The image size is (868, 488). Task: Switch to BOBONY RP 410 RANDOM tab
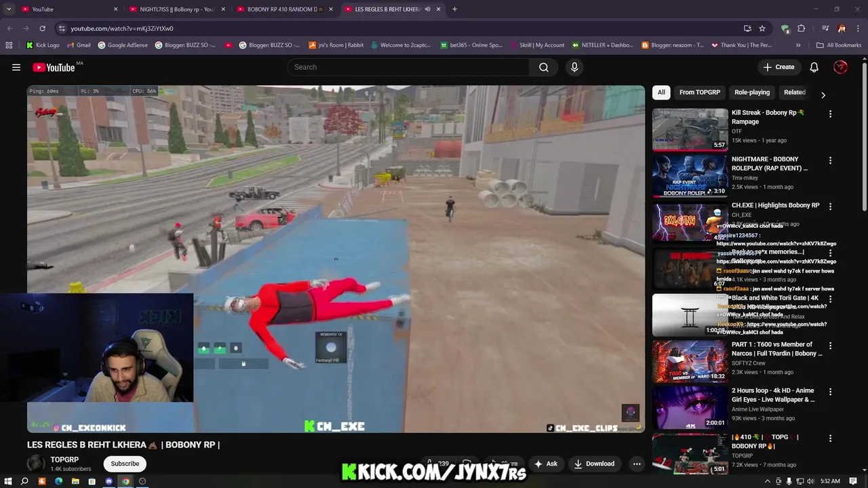[285, 9]
